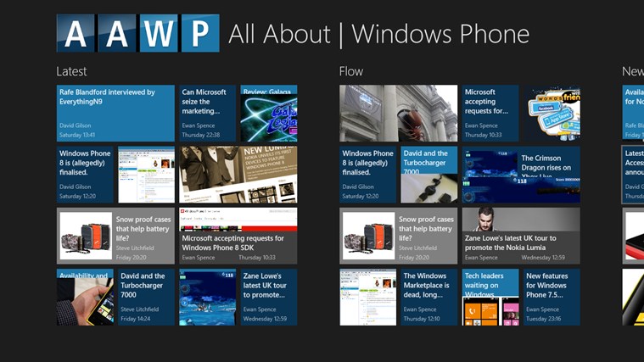Open 'New features for Windows Phone 7.5...' tile
The width and height of the screenshot is (644, 362).
coord(552,298)
